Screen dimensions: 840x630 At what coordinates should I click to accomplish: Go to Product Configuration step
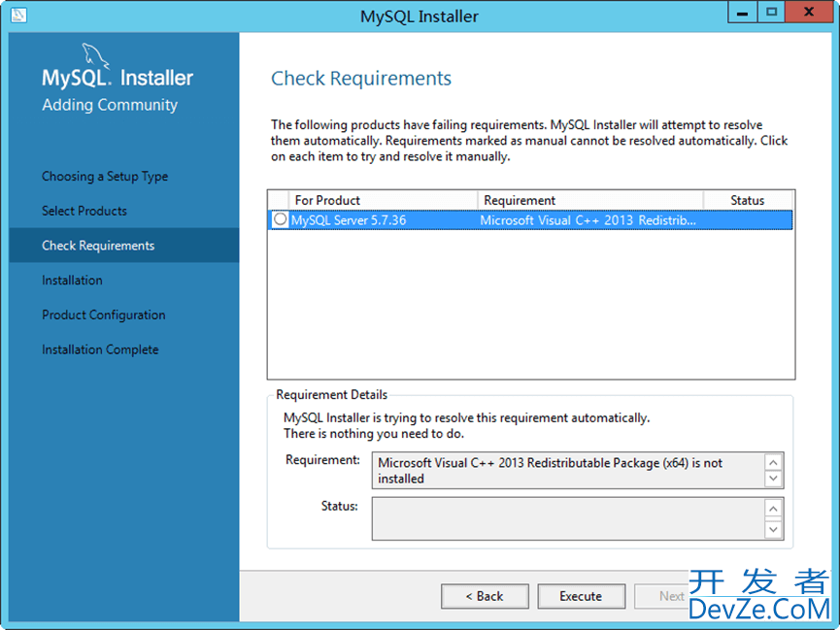coord(103,315)
